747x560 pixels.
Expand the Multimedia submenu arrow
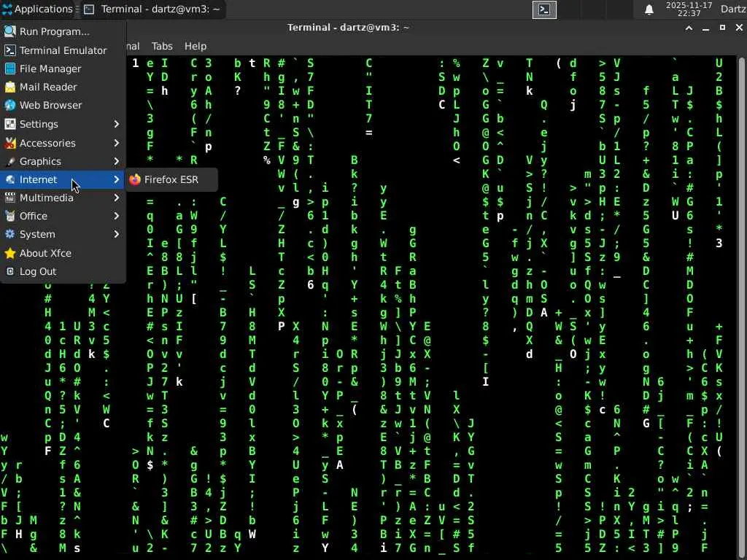[x=116, y=198]
